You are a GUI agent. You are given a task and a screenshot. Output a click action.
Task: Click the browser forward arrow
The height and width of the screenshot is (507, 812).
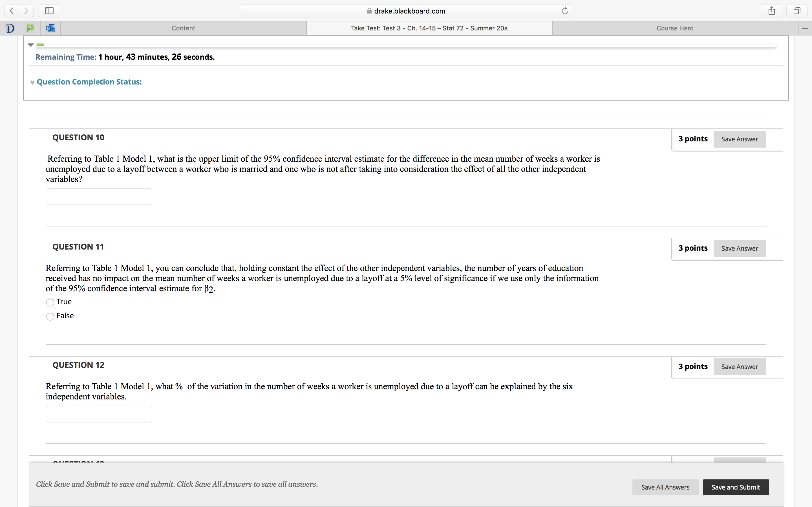26,11
